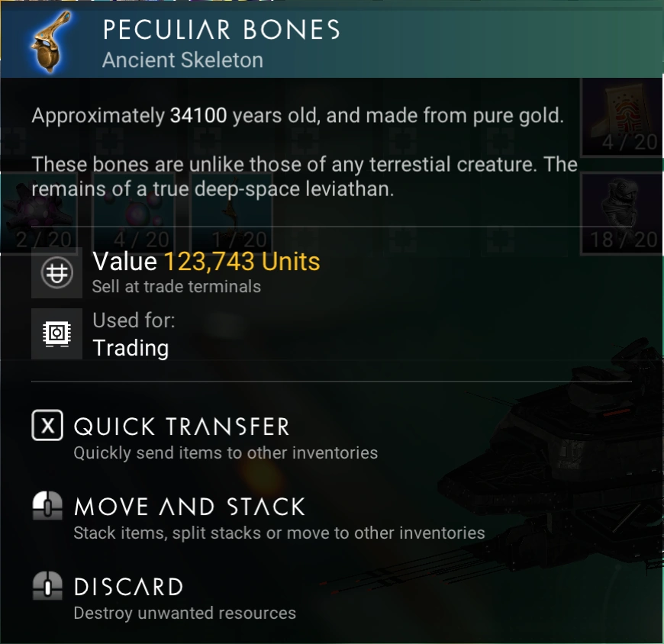Select the inventory slot showing 18/20
Image resolution: width=664 pixels, height=644 pixels.
pos(621,214)
